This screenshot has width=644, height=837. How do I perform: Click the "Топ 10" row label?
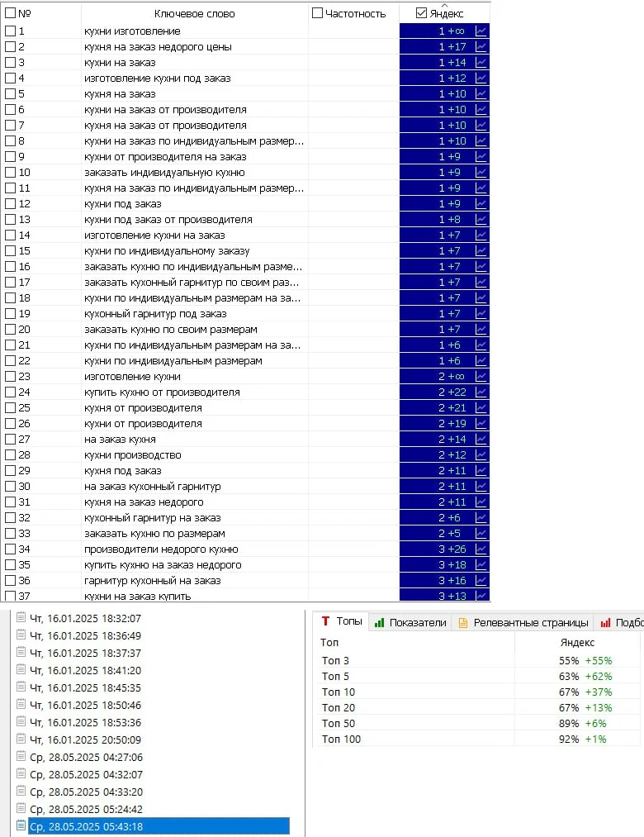coord(339,692)
